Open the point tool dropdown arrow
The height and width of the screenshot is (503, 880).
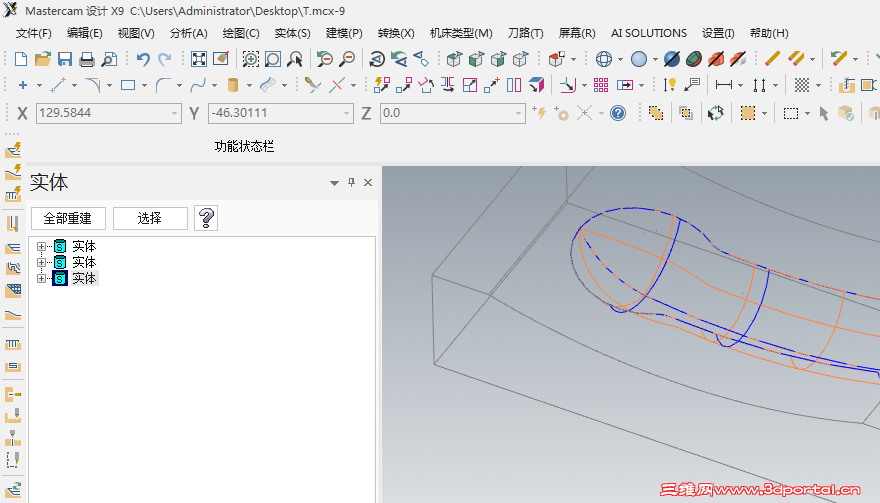[39, 86]
